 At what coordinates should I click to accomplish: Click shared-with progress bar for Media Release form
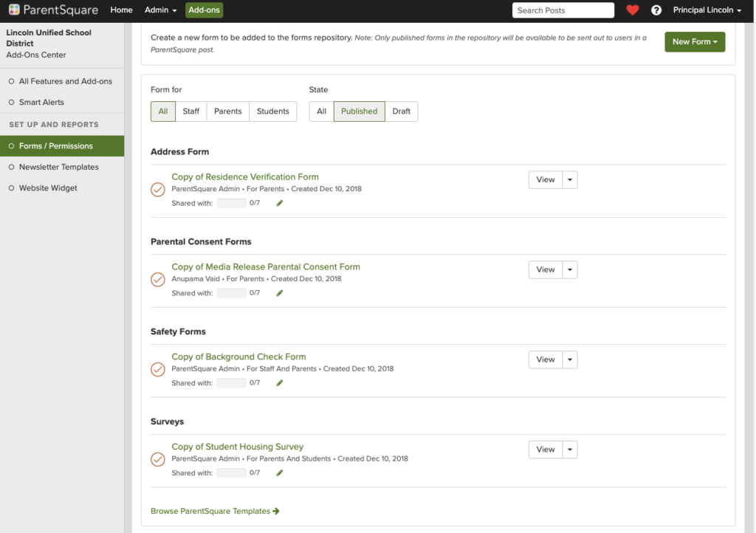click(231, 293)
